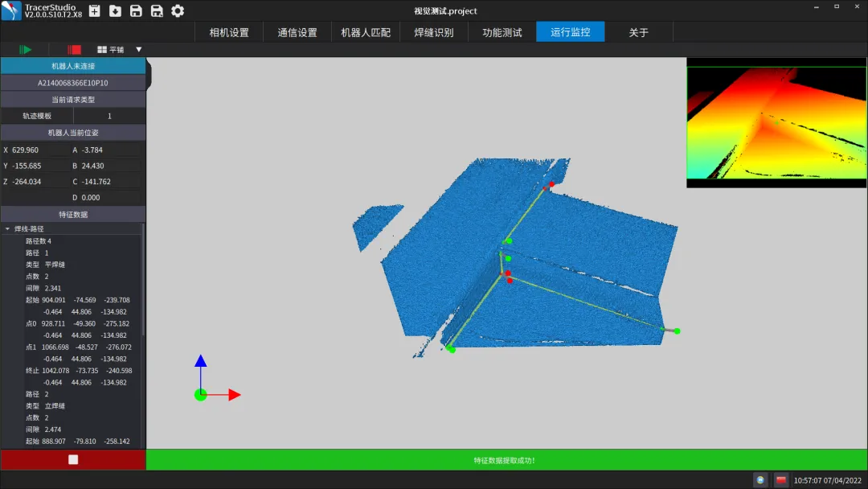Click the 平铺 tile layout icon
This screenshot has width=868, height=489.
[x=103, y=50]
